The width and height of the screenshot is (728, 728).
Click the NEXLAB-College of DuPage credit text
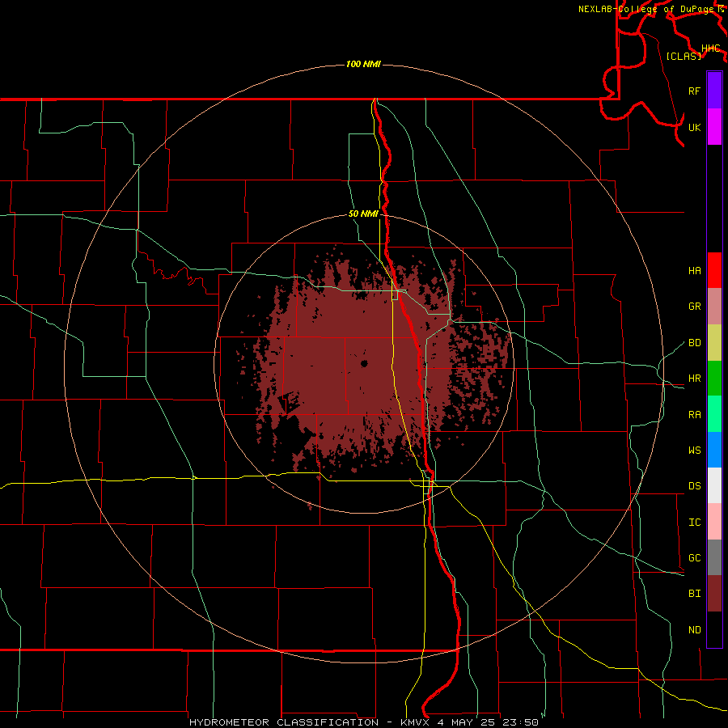(x=648, y=9)
